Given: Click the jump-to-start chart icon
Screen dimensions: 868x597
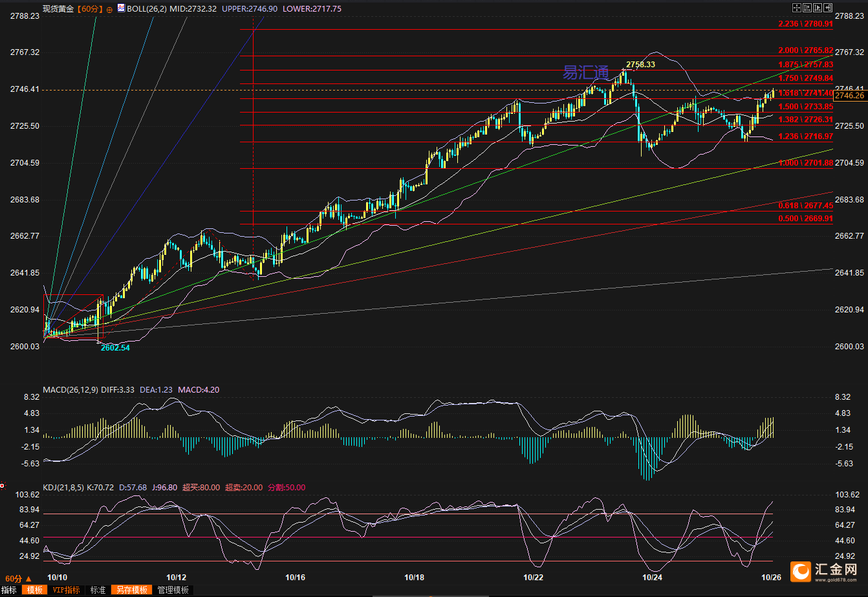Looking at the screenshot, I should (807, 8).
